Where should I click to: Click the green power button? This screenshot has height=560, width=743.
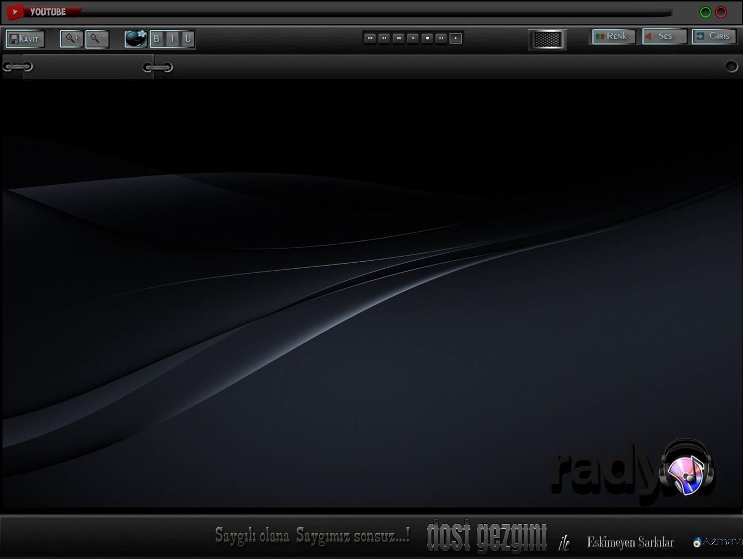[x=705, y=12]
